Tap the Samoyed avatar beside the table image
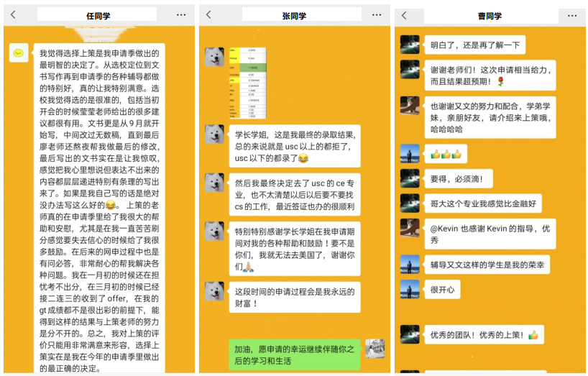Viewport: 588px width, 376px height. (214, 57)
